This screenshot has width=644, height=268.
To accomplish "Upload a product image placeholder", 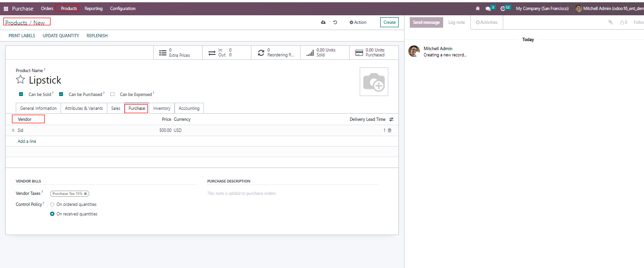I will click(374, 82).
